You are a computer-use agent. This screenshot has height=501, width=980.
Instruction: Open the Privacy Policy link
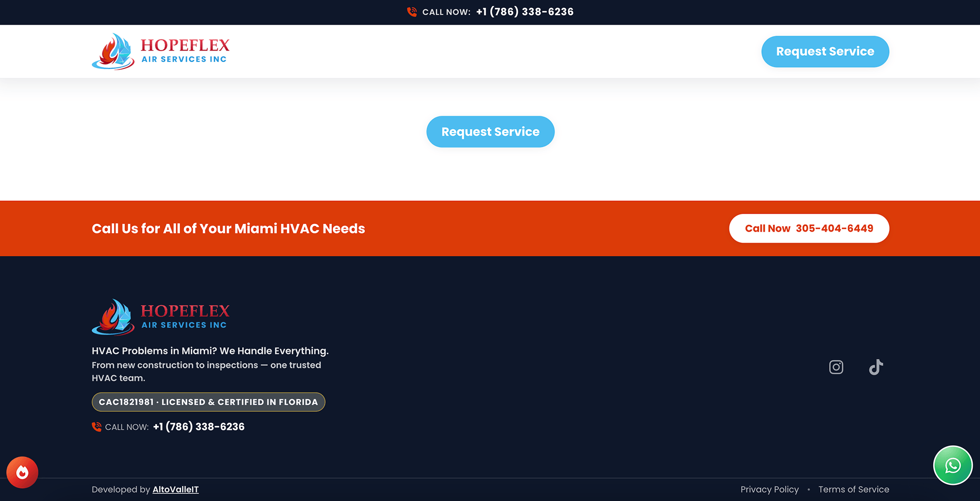770,489
